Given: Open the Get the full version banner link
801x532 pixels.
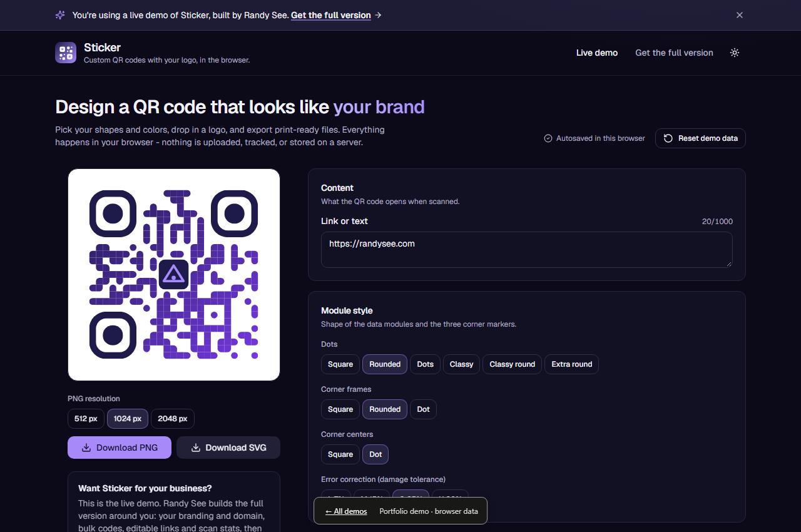Looking at the screenshot, I should [331, 15].
